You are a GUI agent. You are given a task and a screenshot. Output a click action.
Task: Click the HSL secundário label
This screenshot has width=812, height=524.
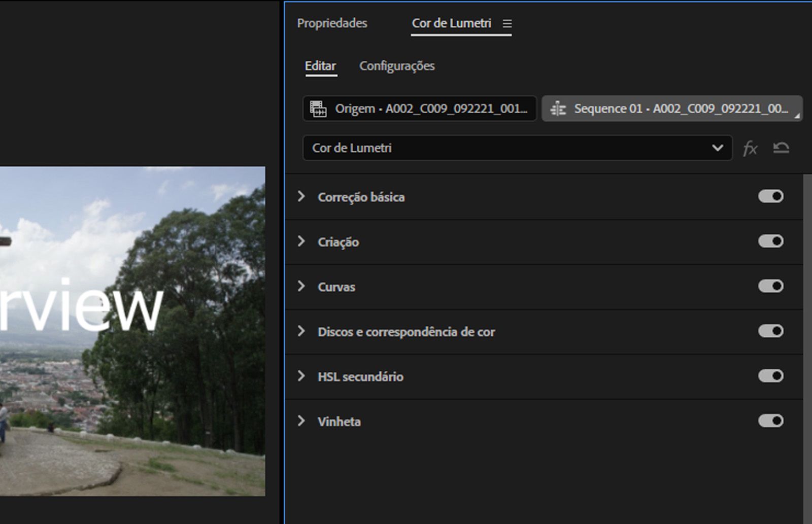(361, 376)
